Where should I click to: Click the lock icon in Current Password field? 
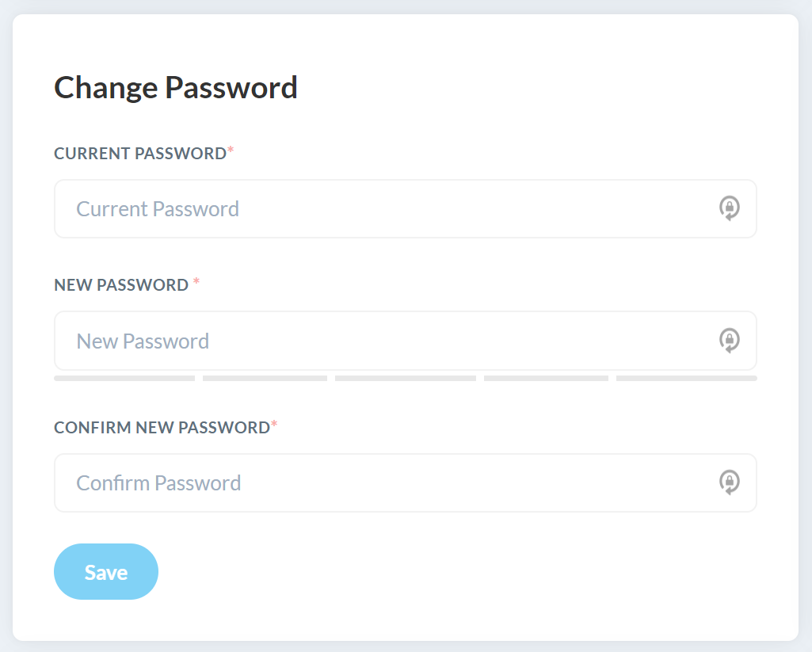pos(729,208)
